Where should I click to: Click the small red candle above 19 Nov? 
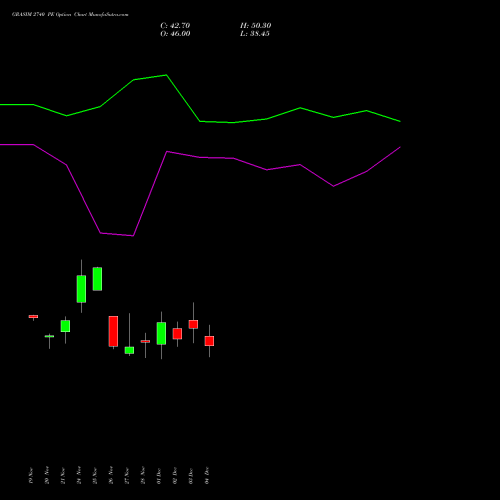pos(33,316)
